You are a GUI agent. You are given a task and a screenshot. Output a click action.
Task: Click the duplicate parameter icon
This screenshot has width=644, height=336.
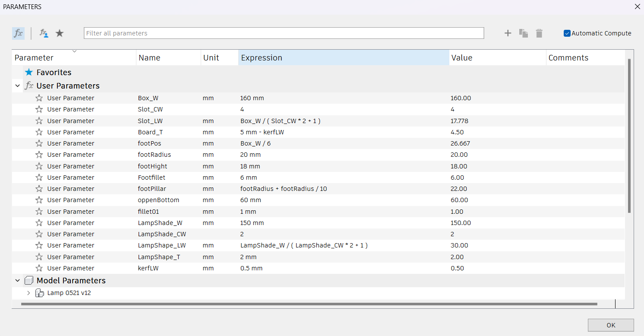(524, 33)
